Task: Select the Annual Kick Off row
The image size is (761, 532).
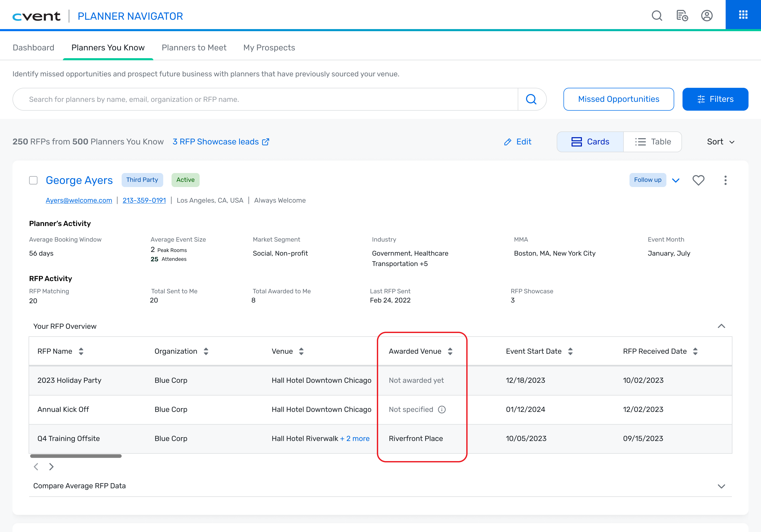Action: (x=381, y=410)
